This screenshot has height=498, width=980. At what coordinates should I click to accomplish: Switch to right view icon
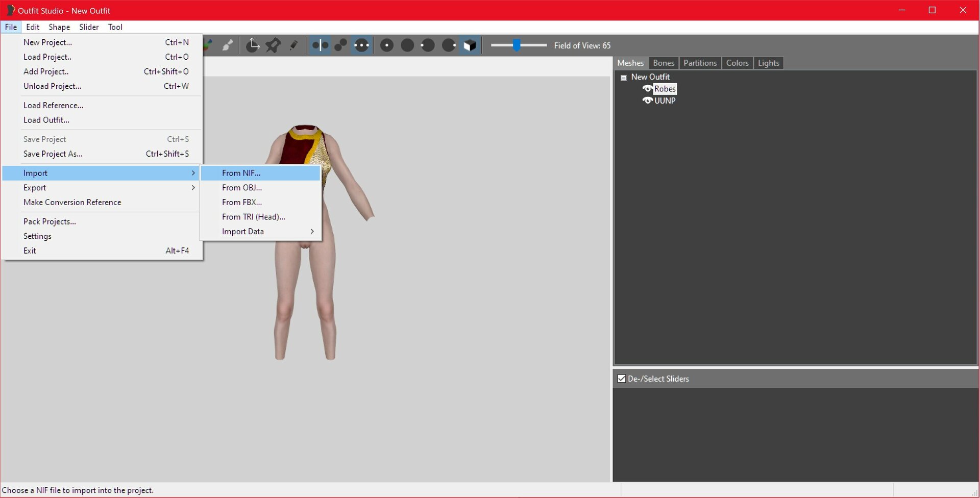click(x=449, y=45)
